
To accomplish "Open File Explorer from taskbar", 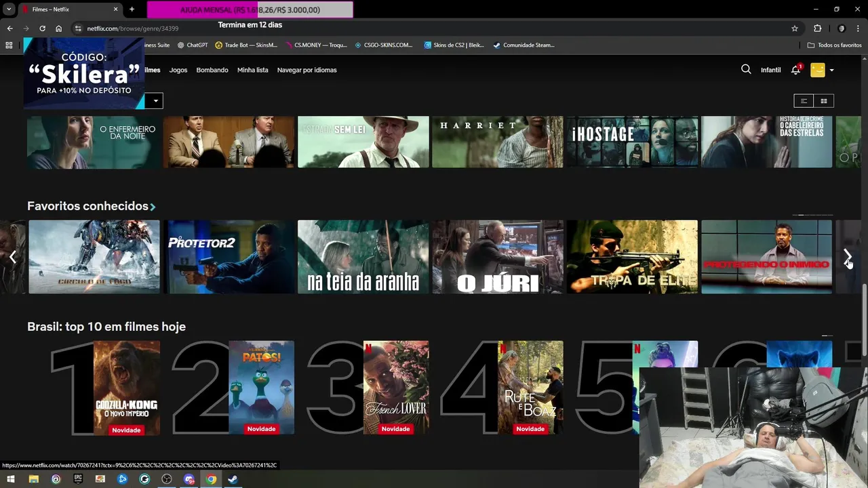I will [x=33, y=479].
